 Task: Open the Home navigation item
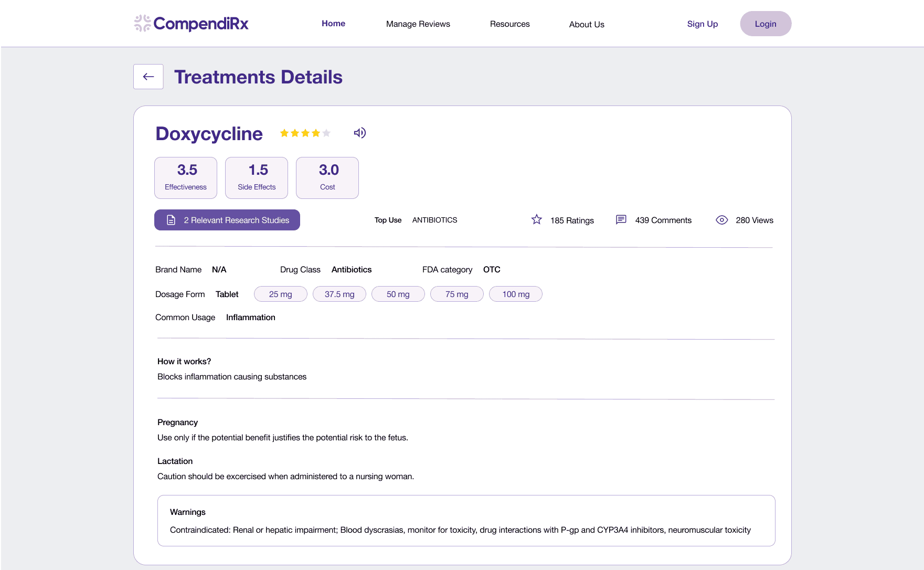[333, 24]
